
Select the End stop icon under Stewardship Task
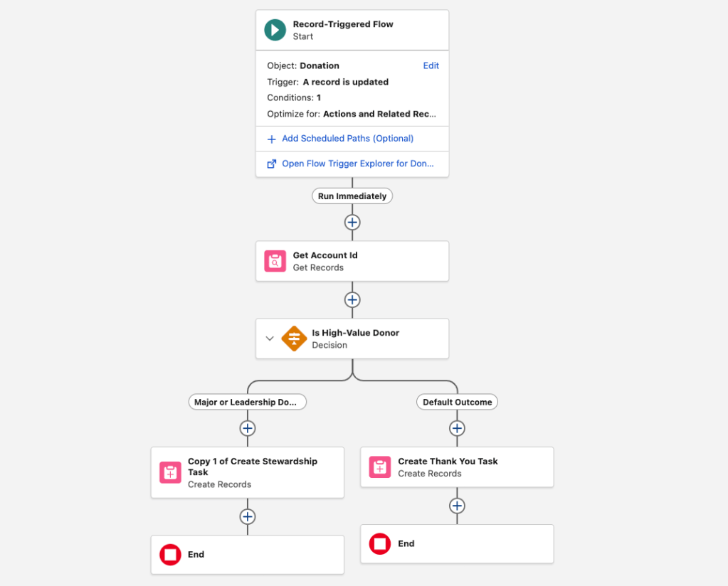pyautogui.click(x=170, y=555)
